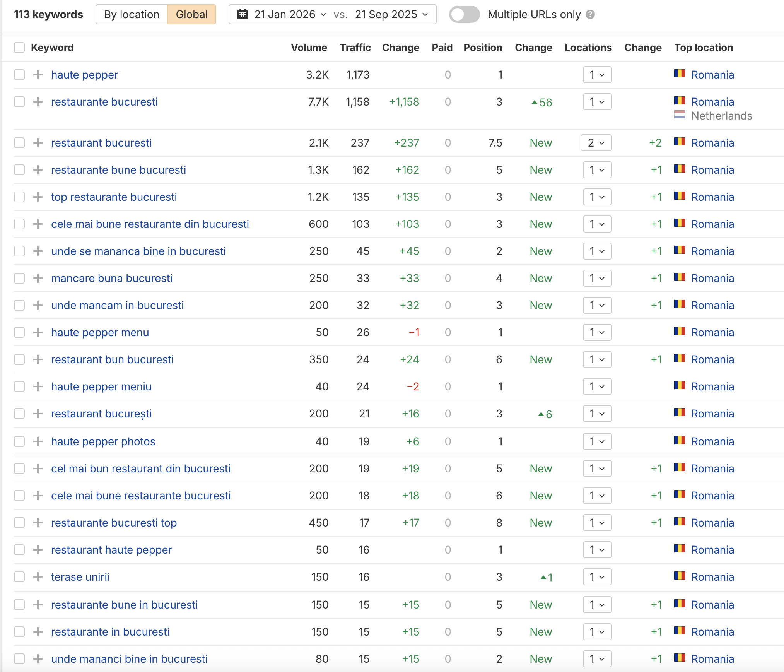Check the select-all checkbox in Keyword header
This screenshot has height=672, width=784.
pos(19,48)
